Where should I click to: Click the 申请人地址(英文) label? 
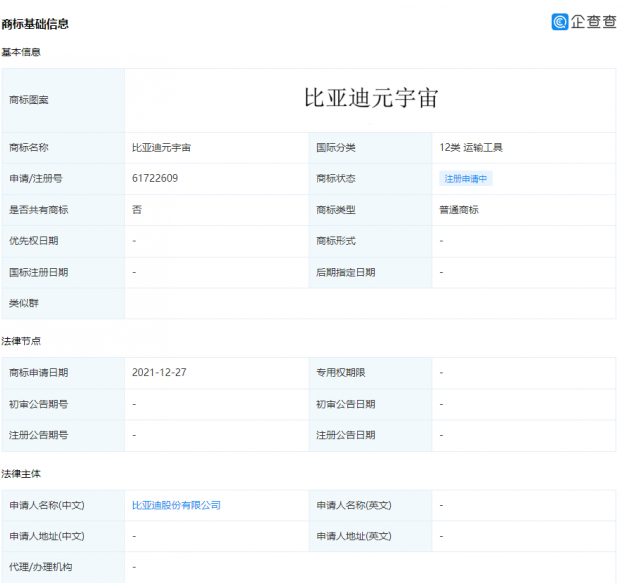354,536
